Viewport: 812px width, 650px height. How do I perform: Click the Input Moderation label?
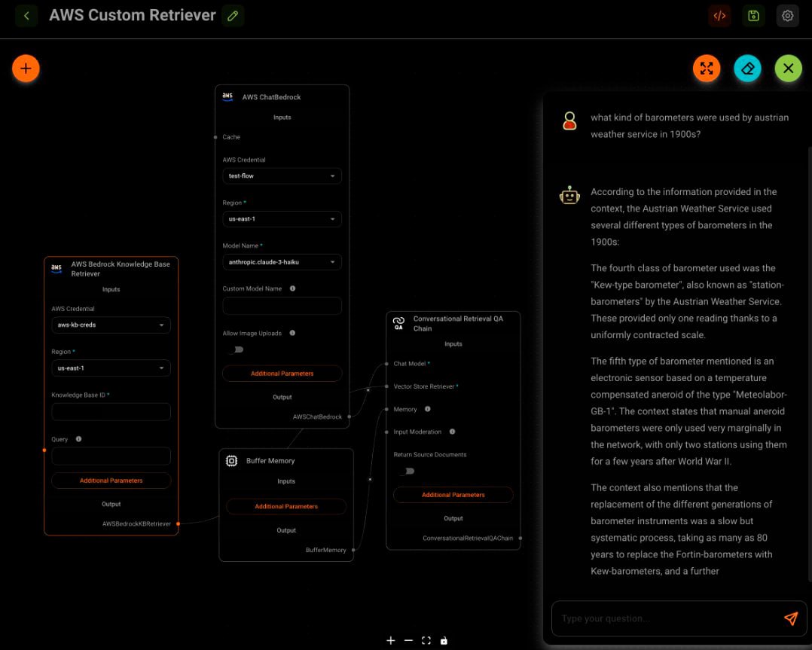pos(417,432)
